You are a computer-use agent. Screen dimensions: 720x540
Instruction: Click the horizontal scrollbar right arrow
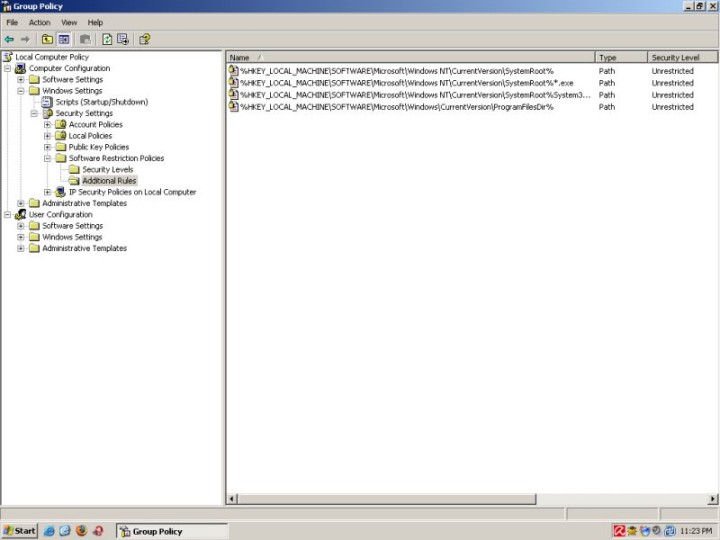712,498
